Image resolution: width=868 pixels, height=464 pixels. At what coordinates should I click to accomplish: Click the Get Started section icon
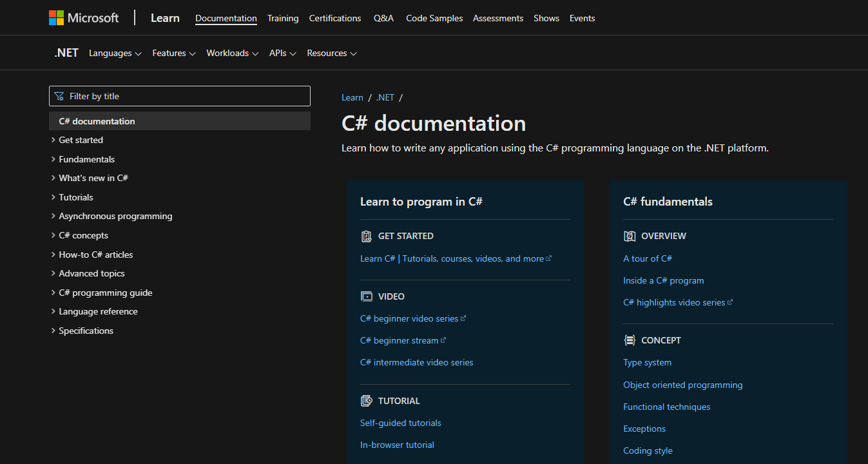click(x=367, y=236)
